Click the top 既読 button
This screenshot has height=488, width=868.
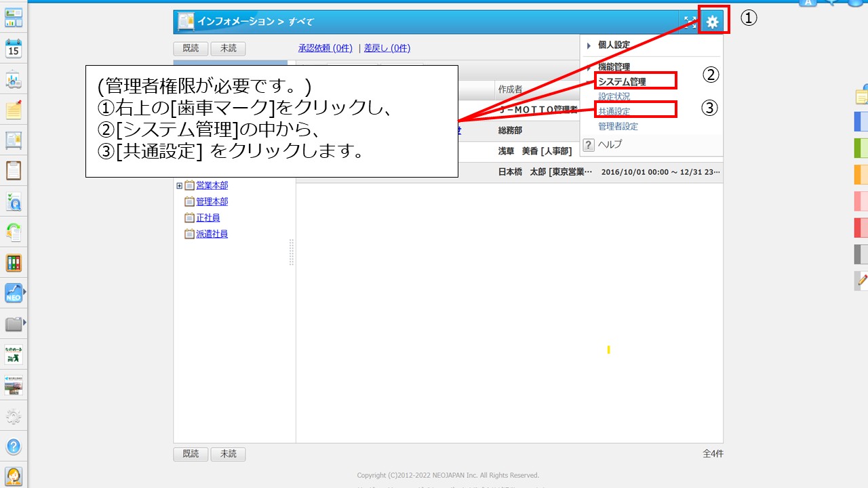click(x=191, y=49)
